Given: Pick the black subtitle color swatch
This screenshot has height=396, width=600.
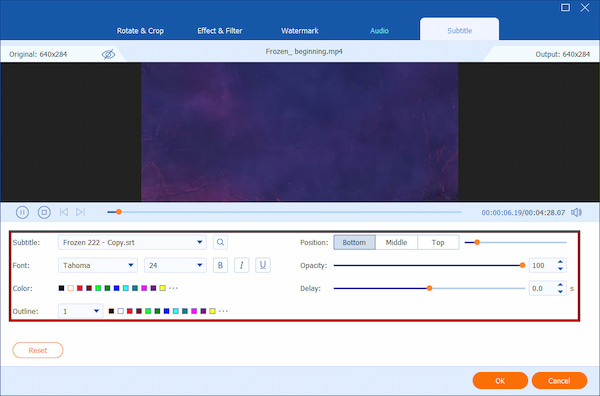Looking at the screenshot, I should [61, 288].
